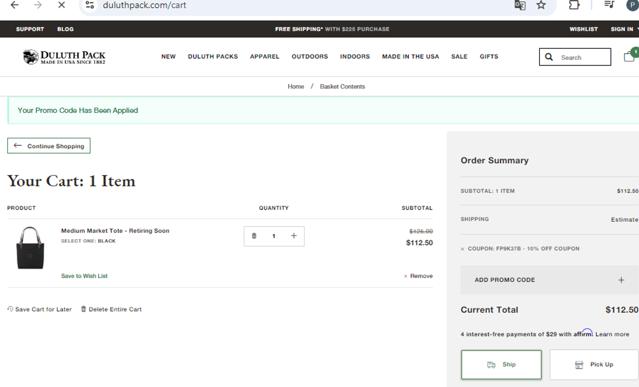Click Delete Entire Cart

tap(111, 309)
